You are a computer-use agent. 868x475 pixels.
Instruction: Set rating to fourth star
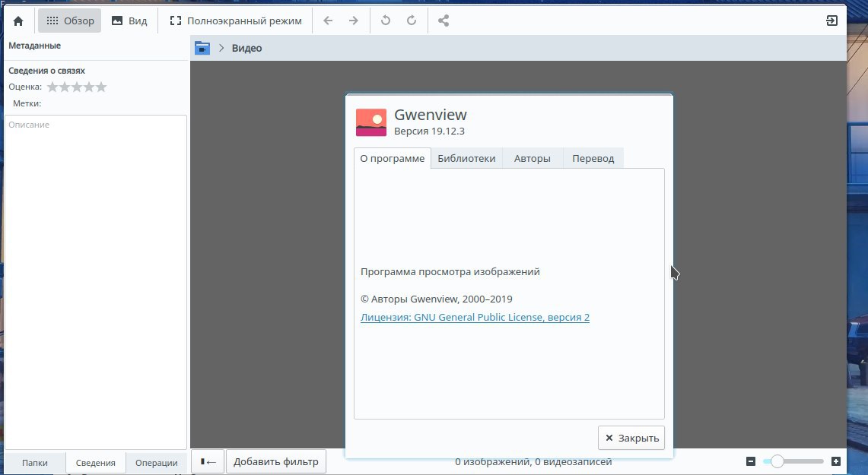[89, 87]
